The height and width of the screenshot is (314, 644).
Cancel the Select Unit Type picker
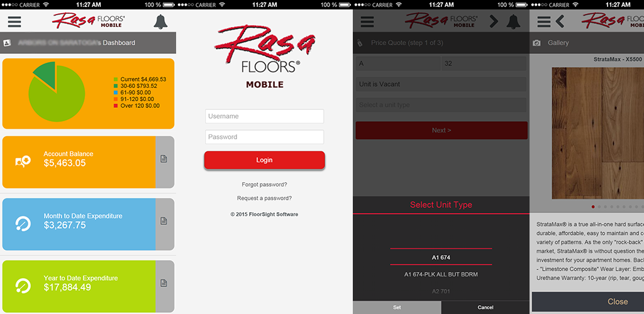coord(486,308)
